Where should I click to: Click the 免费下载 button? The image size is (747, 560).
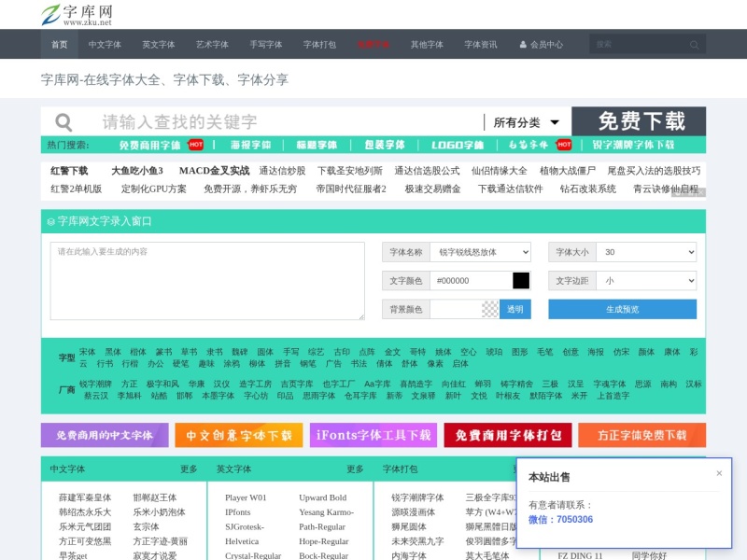[639, 121]
